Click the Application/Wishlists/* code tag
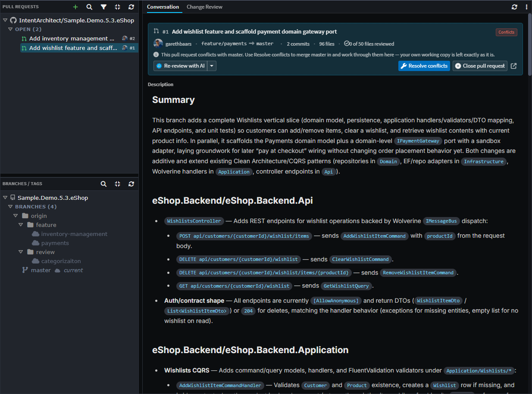 click(480, 370)
